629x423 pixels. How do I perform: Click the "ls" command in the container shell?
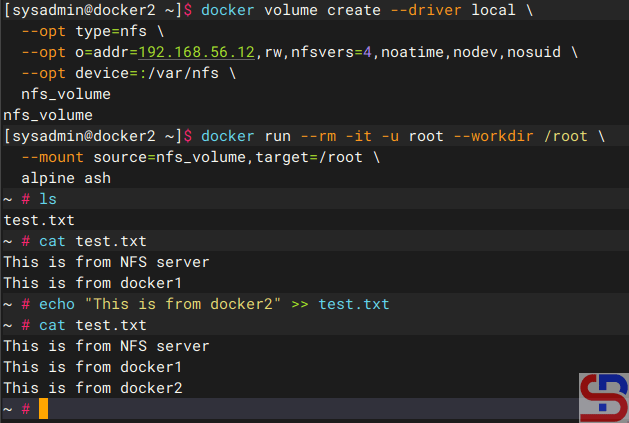48,200
